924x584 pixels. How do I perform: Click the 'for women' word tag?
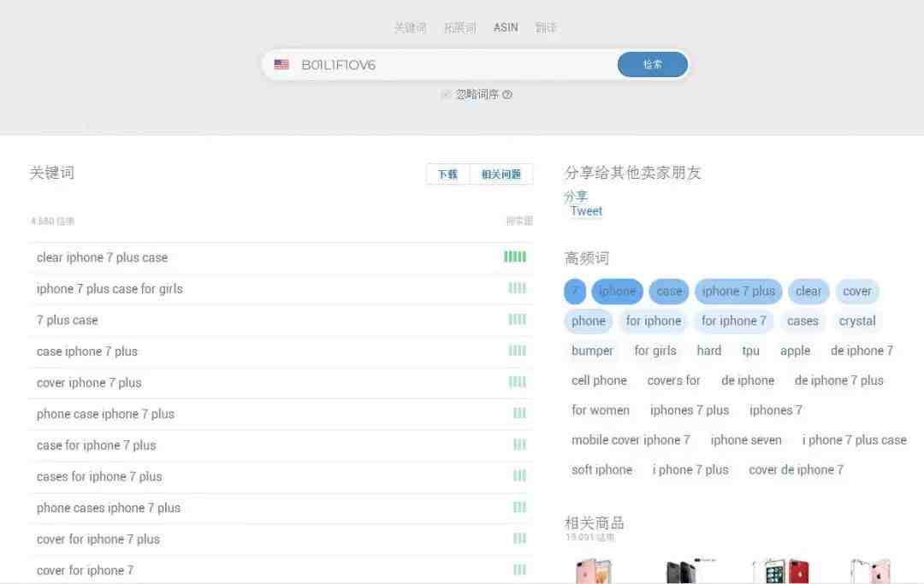601,410
